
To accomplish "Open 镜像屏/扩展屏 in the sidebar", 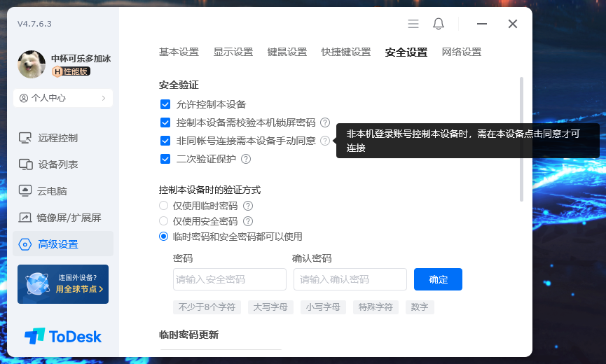I will coord(63,218).
